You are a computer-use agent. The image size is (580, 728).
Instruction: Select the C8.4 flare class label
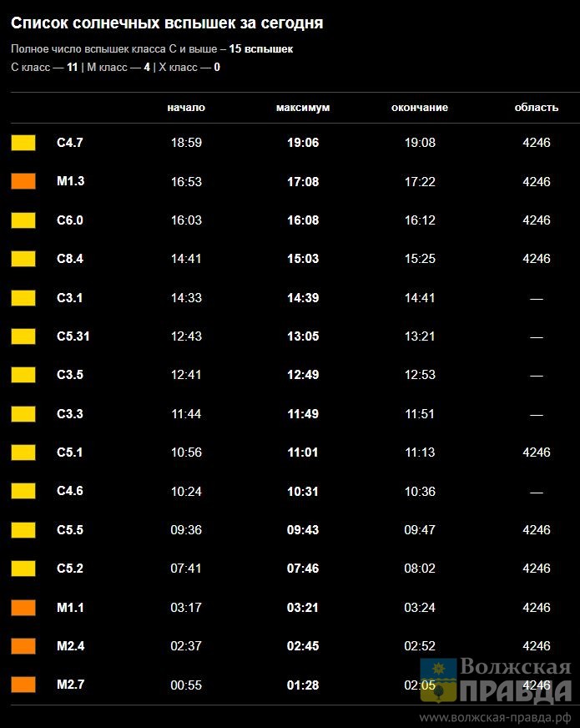70,259
